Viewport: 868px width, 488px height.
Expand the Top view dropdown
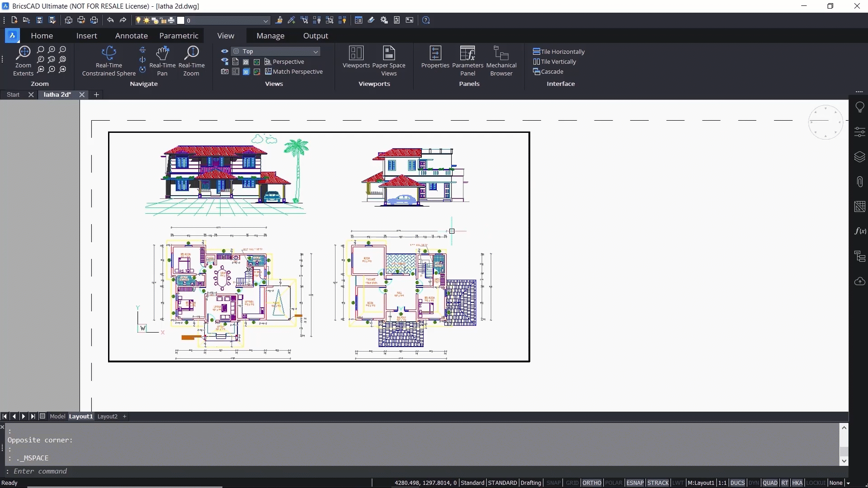click(316, 52)
